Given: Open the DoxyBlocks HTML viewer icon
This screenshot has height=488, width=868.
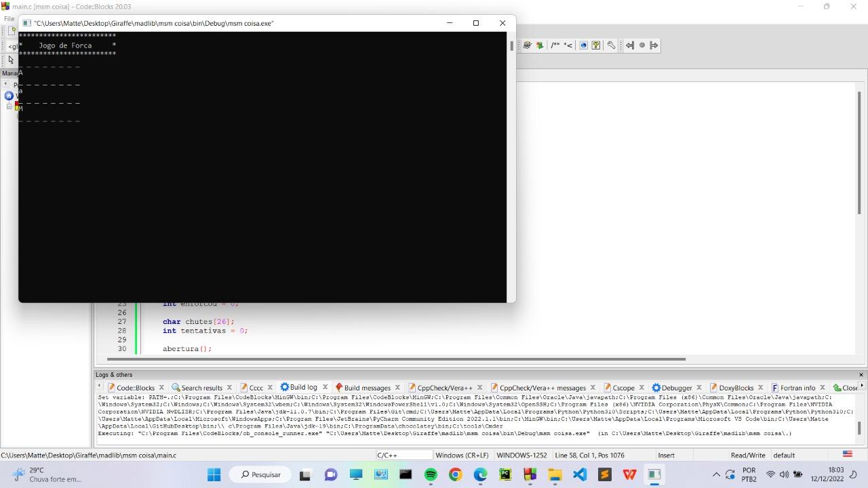Looking at the screenshot, I should (583, 45).
